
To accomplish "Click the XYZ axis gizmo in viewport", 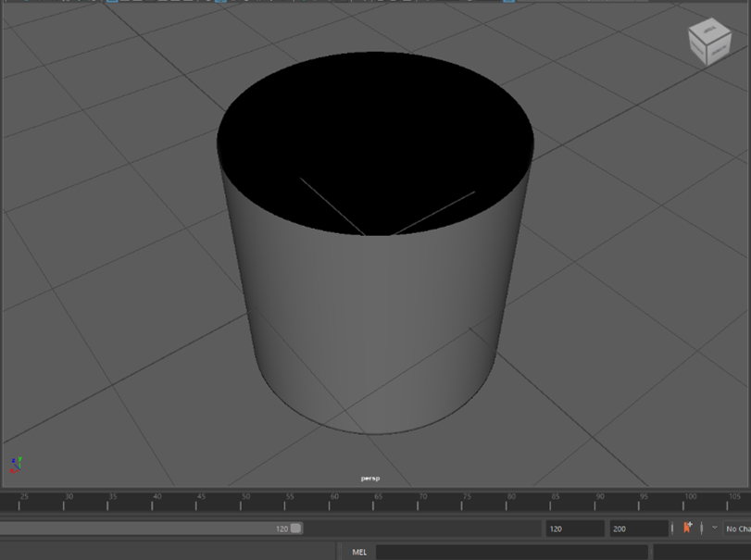I will (16, 464).
